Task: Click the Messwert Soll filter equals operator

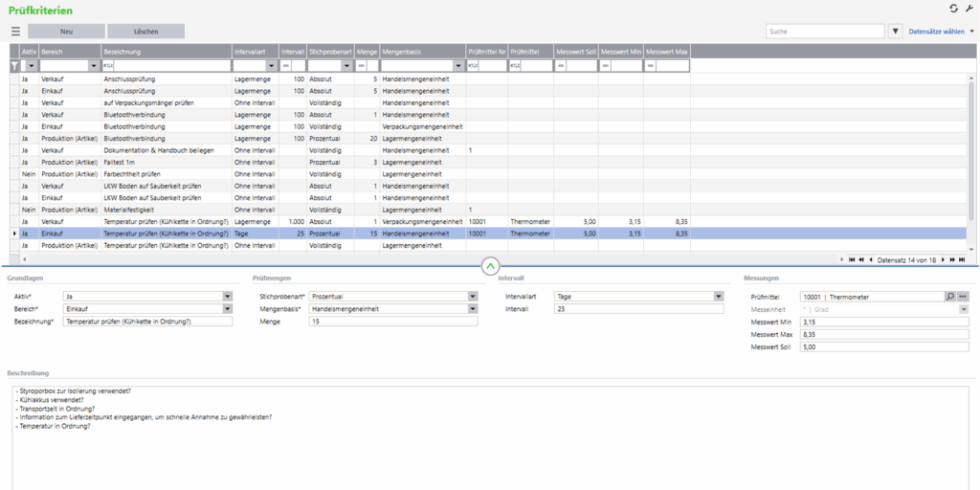Action: click(561, 66)
